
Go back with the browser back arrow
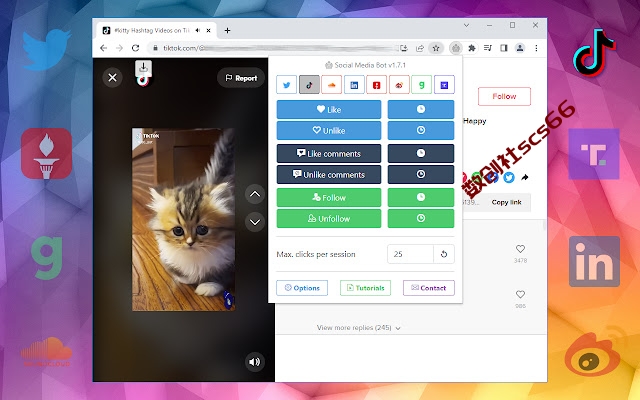(104, 48)
